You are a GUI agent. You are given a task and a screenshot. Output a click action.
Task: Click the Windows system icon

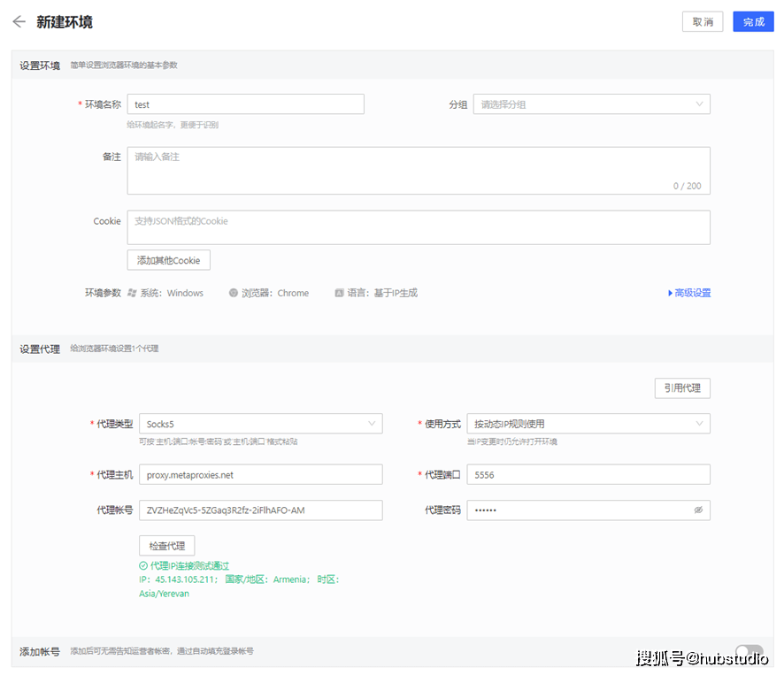(132, 293)
